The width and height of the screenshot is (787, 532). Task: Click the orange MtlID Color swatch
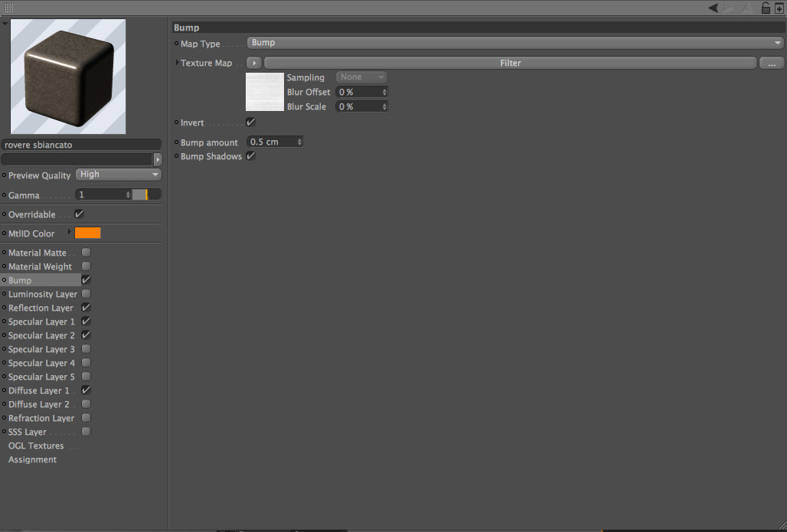pyautogui.click(x=88, y=233)
